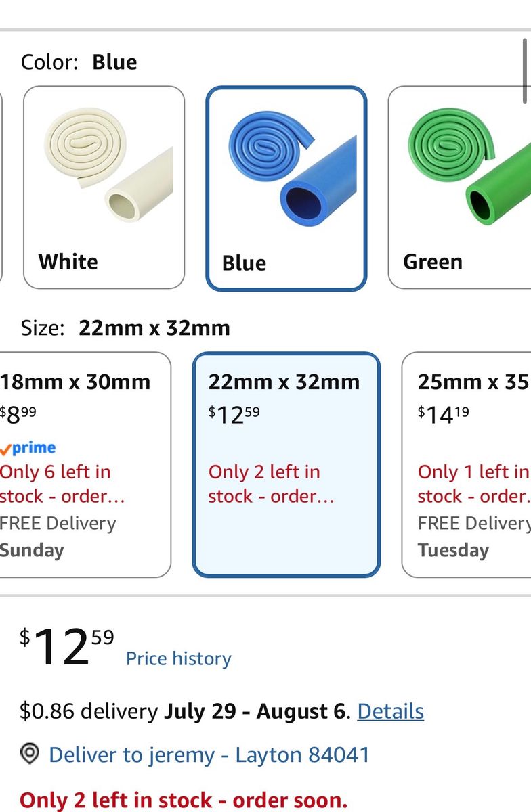Select the 25mm x 35mm size option
The height and width of the screenshot is (812, 531).
pos(467,464)
